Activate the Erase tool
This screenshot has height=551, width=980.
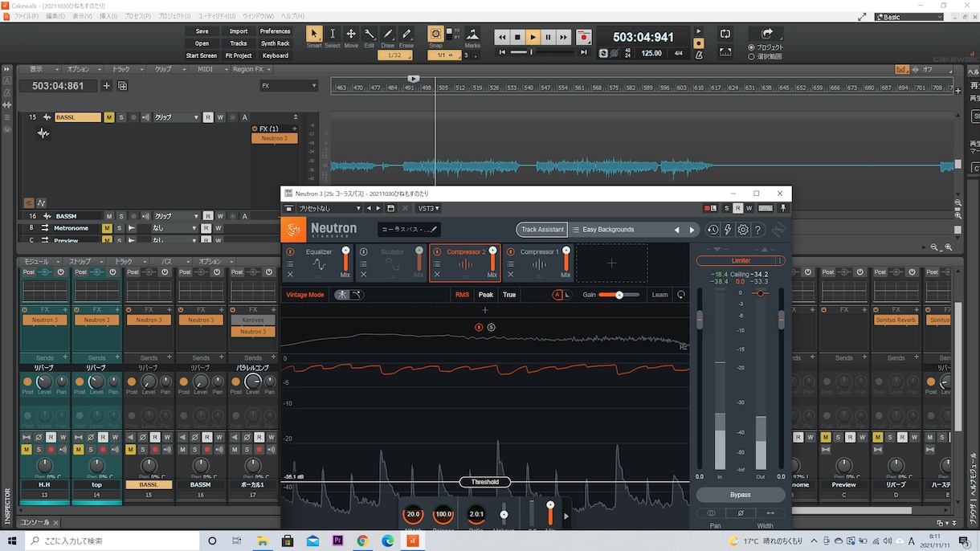(x=406, y=34)
